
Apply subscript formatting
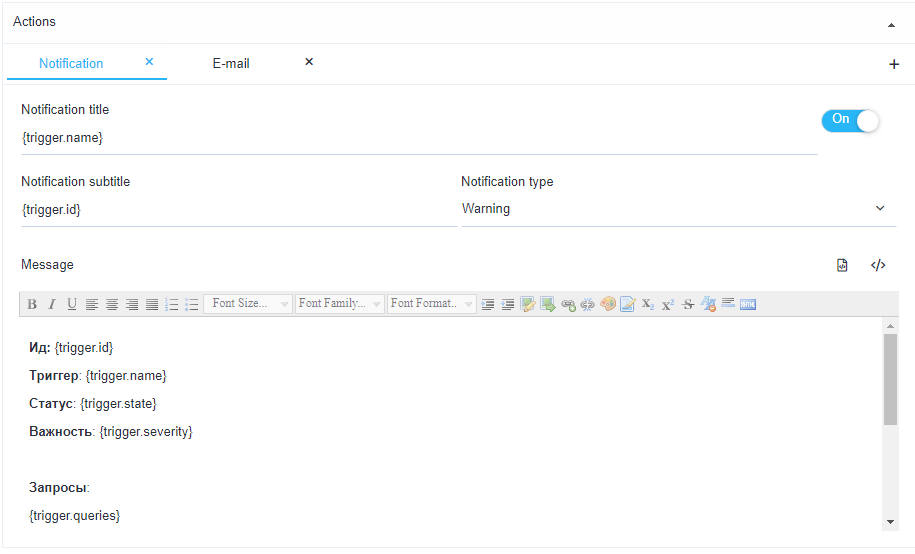click(x=648, y=304)
